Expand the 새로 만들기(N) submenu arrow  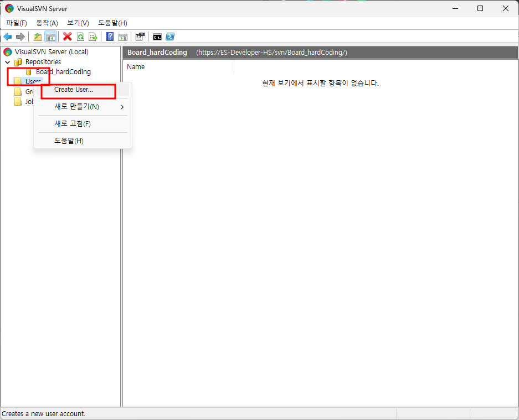(122, 107)
